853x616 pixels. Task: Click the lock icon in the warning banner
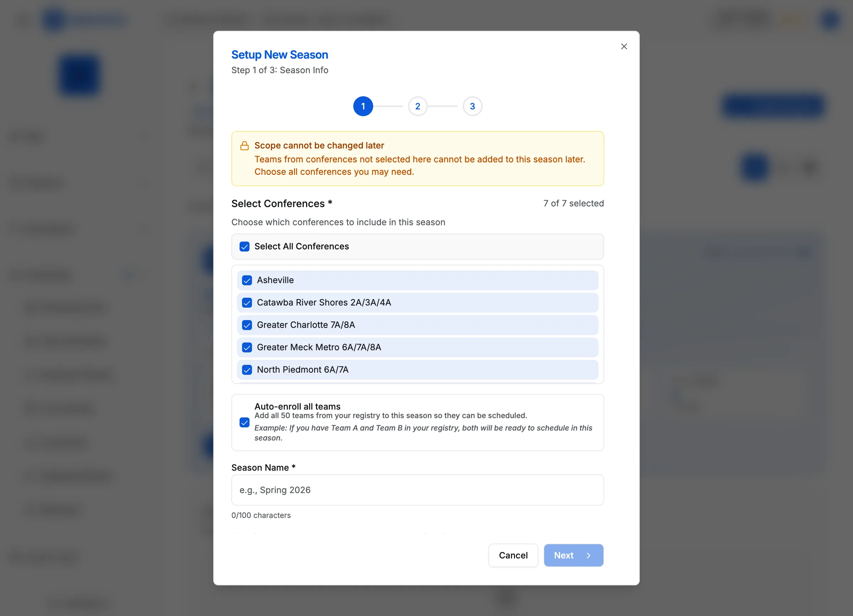tap(245, 145)
